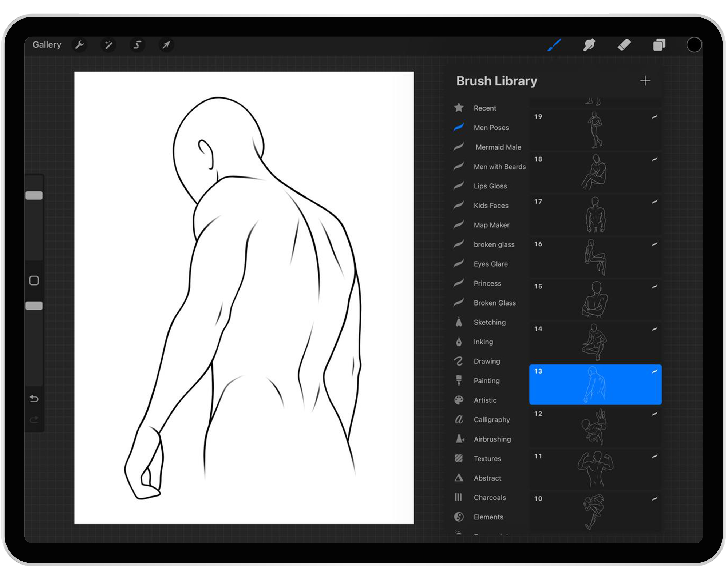Return to the Gallery
Image resolution: width=728 pixels, height=578 pixels.
pyautogui.click(x=47, y=44)
